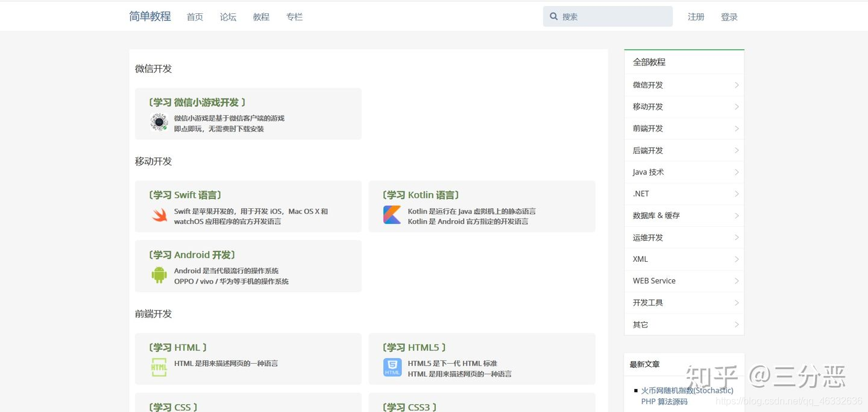Select Java 技术 text in sidebar
The width and height of the screenshot is (868, 412).
coord(649,172)
